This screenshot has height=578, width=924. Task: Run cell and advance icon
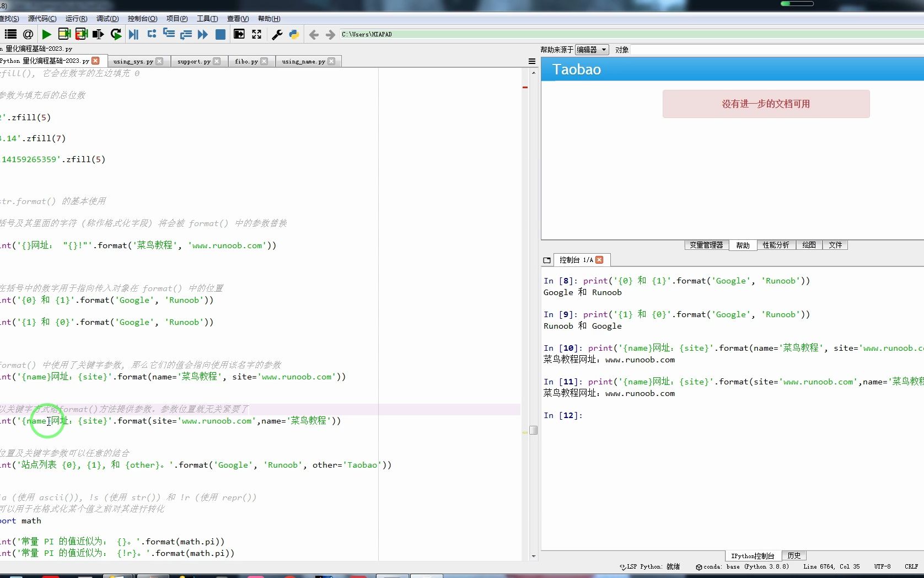point(82,34)
